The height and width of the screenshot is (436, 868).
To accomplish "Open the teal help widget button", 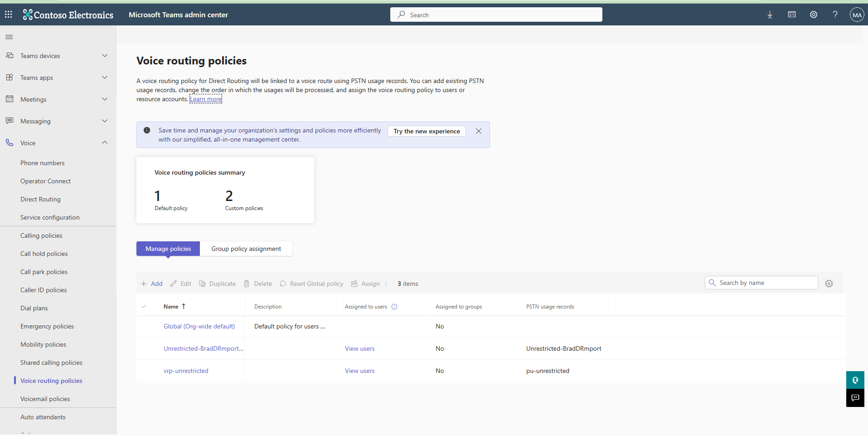I will pyautogui.click(x=855, y=380).
